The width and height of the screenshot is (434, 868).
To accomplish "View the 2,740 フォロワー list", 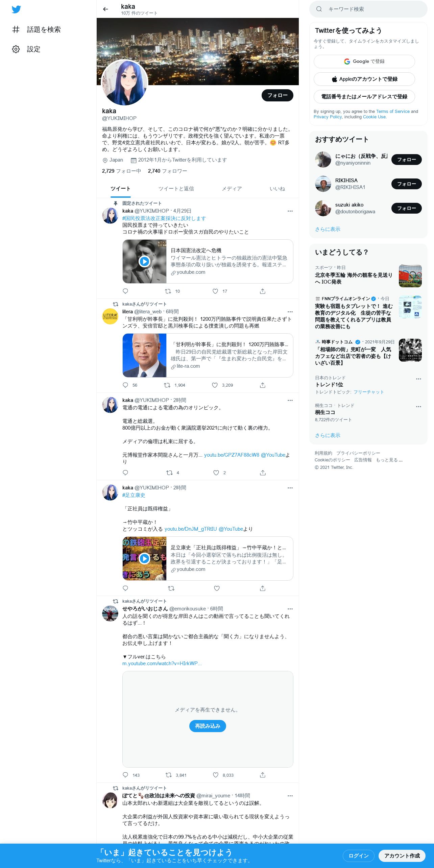I will pos(167,171).
